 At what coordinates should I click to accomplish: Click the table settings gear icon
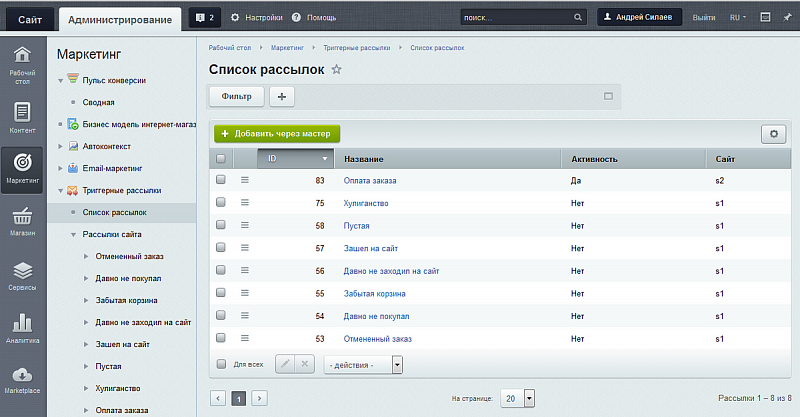[773, 134]
